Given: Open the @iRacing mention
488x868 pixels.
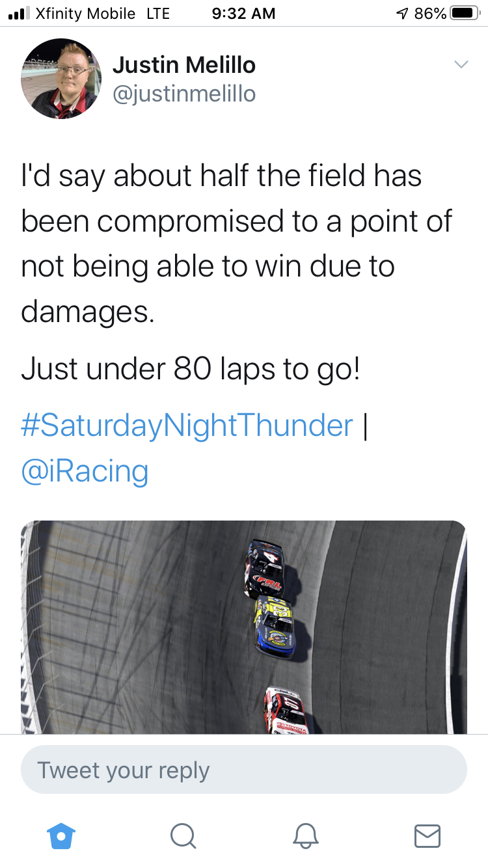Looking at the screenshot, I should 85,470.
